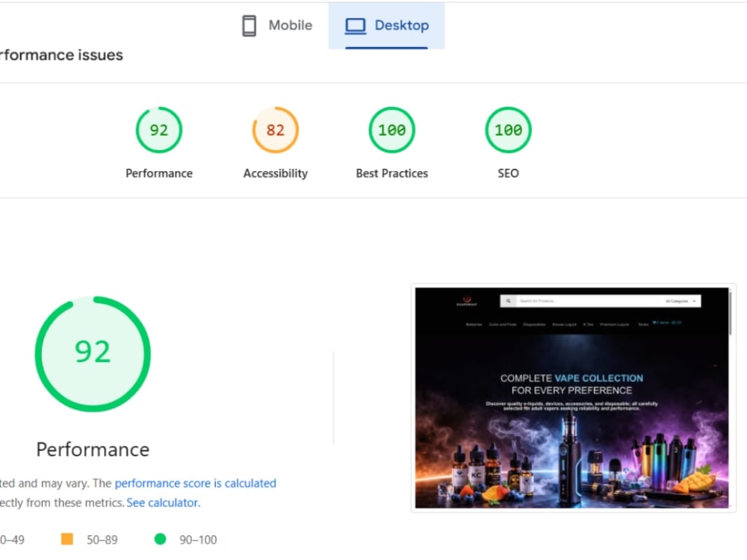The height and width of the screenshot is (560, 747).
Task: Jump to Accessibility score gauge 82
Action: (276, 130)
